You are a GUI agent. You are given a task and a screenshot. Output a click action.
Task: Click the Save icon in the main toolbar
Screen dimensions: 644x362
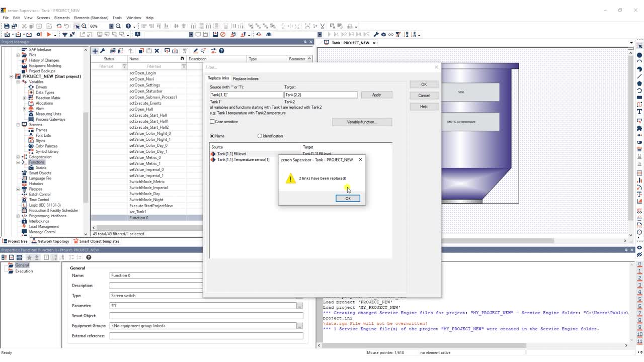click(x=7, y=26)
